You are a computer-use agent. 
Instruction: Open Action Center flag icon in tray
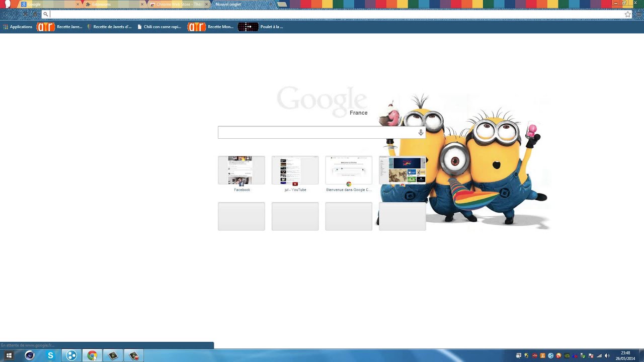[591, 356]
